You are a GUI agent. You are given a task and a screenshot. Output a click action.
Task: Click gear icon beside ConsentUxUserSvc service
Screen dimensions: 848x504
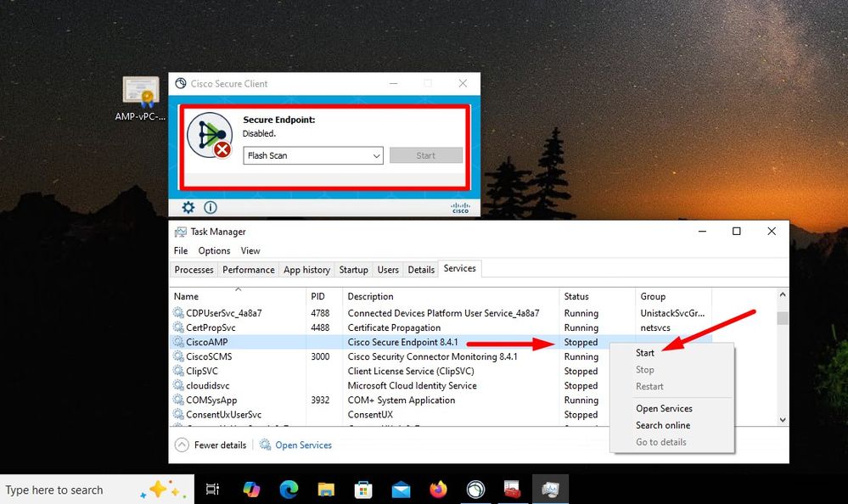(x=178, y=415)
